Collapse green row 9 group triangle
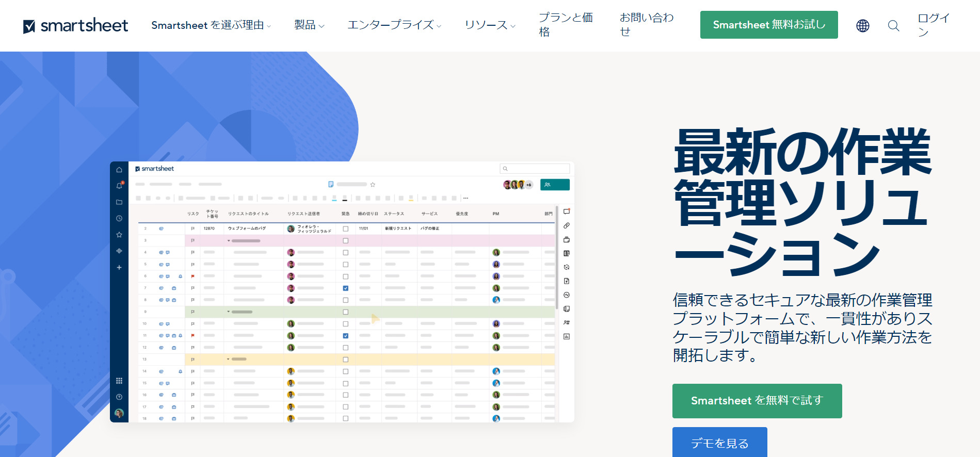980x457 pixels. [x=229, y=312]
